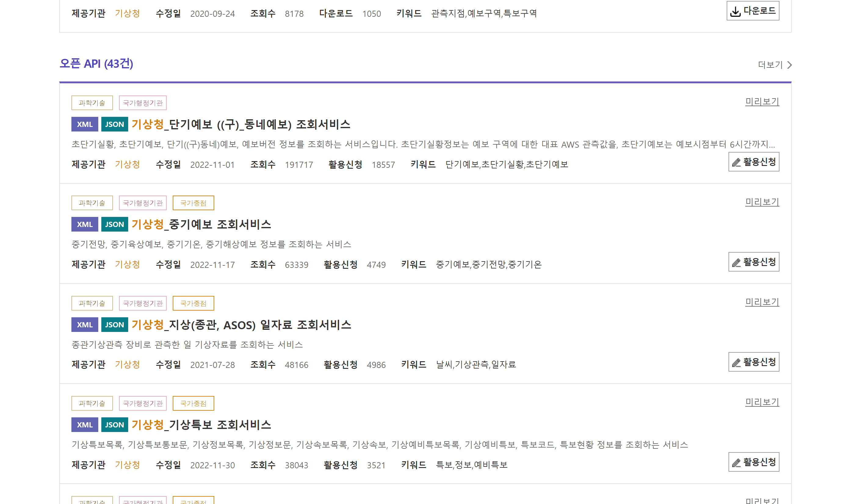Click the JSON badge on the 지상 ASOS entry

(114, 325)
